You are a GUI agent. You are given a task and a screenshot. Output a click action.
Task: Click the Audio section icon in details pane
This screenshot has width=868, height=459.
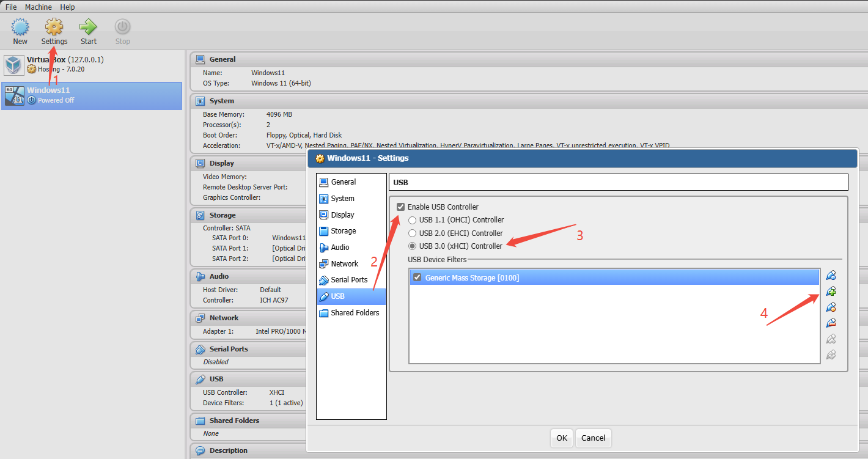(x=200, y=276)
